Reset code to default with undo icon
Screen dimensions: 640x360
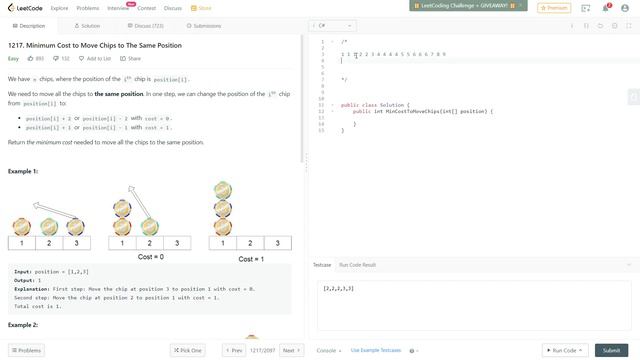pos(600,26)
